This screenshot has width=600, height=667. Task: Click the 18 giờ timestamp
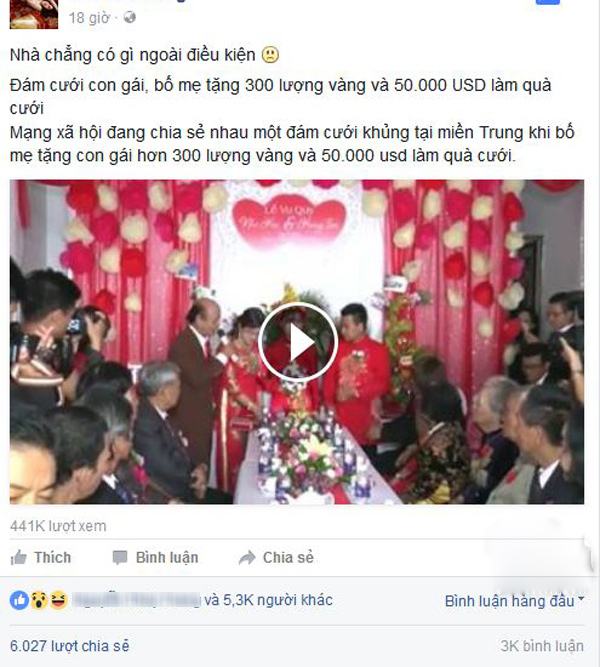pyautogui.click(x=89, y=18)
